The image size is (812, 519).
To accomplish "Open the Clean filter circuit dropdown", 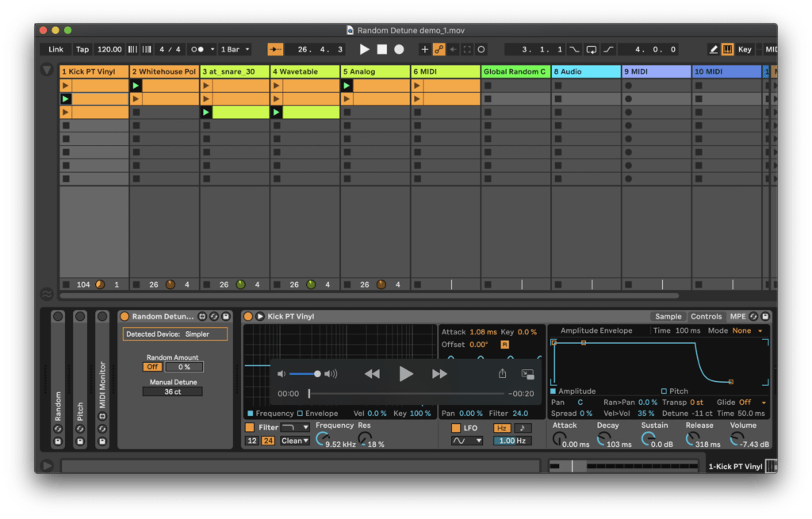I will click(295, 441).
